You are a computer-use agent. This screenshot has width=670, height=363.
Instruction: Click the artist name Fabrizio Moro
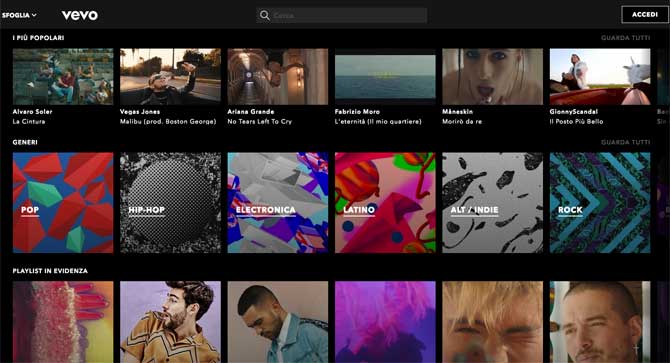(357, 111)
